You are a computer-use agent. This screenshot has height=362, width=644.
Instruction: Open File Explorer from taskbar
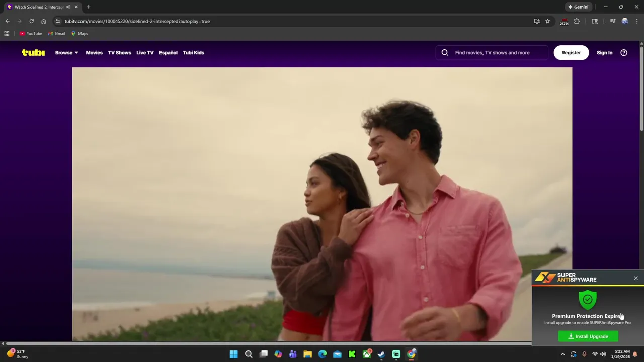tap(307, 354)
